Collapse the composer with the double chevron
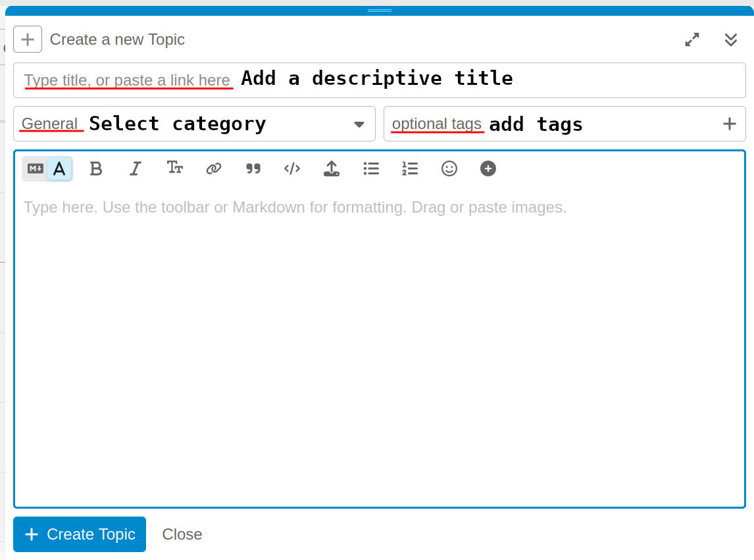 pos(730,39)
